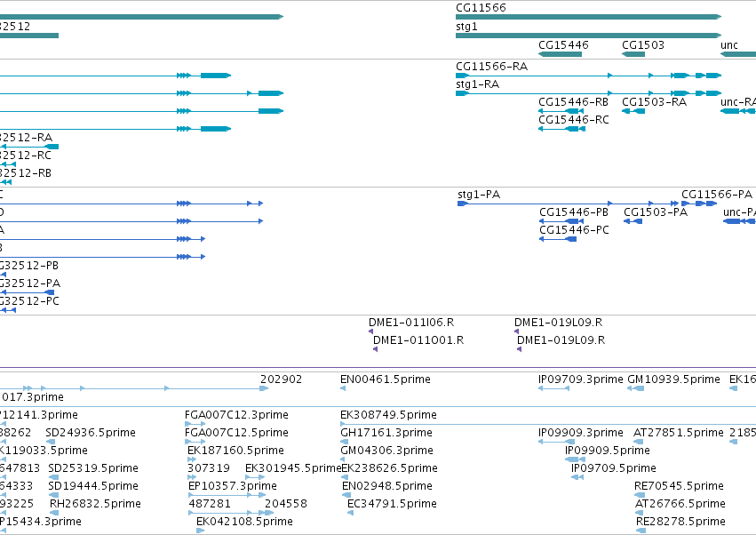
Task: Click the FGA007C12.3prime EST label
Action: pos(236,415)
